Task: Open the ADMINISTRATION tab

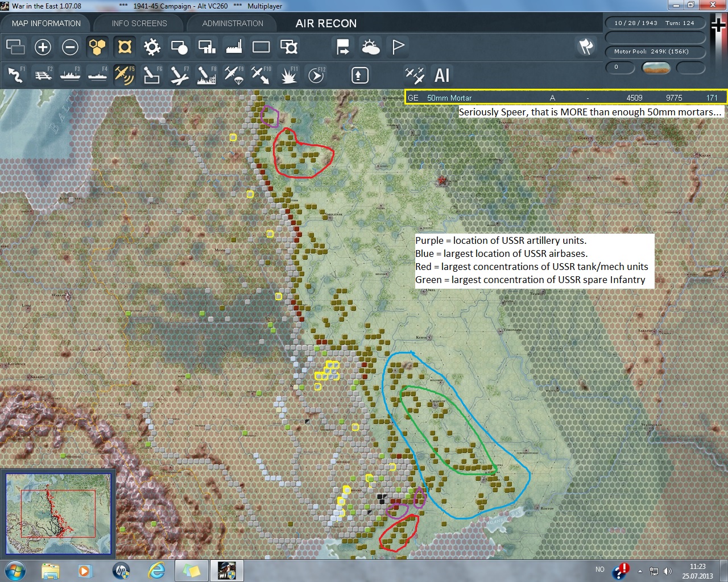Action: tap(233, 23)
